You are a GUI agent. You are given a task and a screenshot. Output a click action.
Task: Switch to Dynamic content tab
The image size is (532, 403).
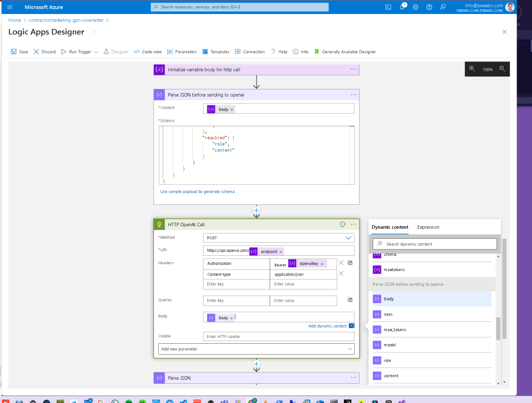point(390,227)
